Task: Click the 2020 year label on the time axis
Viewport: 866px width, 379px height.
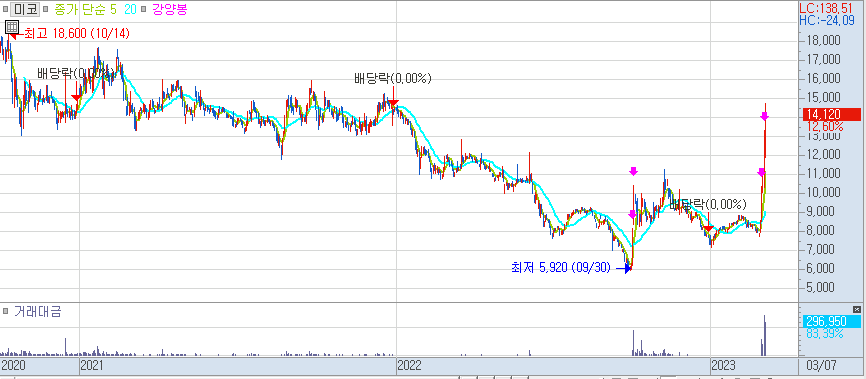Action: point(12,366)
